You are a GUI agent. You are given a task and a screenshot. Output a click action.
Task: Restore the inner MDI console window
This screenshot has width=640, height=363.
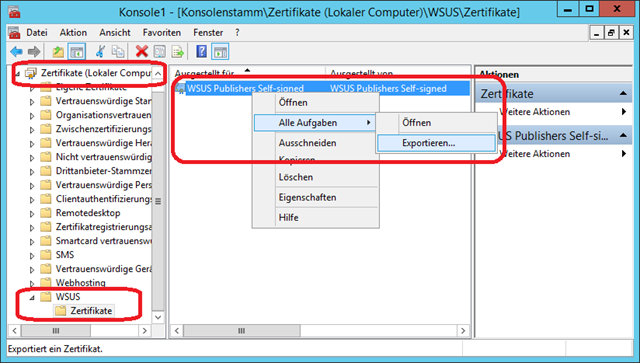611,33
